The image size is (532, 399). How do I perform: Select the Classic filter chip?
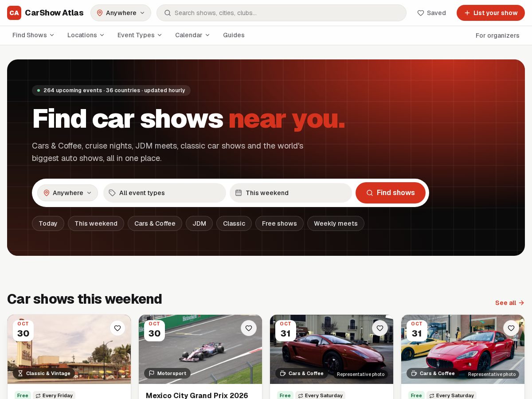click(x=234, y=223)
